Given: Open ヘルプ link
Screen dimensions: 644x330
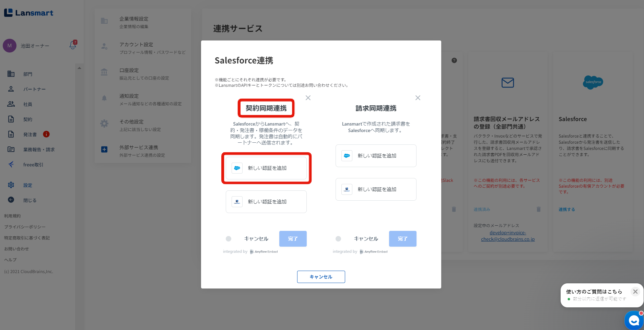Looking at the screenshot, I should click(x=10, y=260).
